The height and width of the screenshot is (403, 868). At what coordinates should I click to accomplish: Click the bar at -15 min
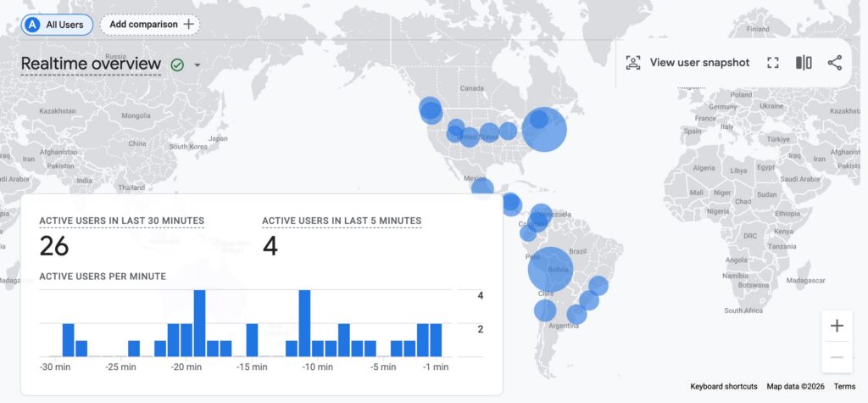coord(252,340)
